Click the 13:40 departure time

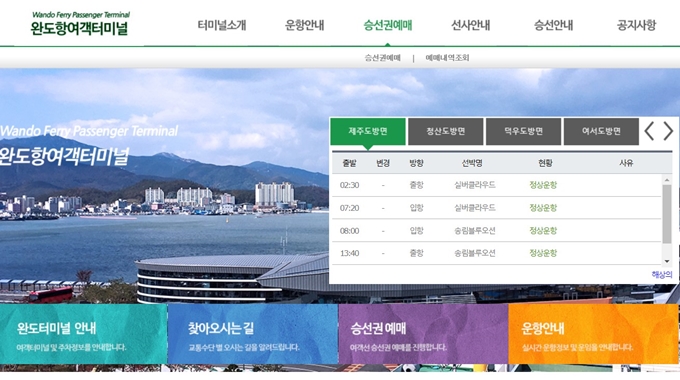tap(349, 253)
